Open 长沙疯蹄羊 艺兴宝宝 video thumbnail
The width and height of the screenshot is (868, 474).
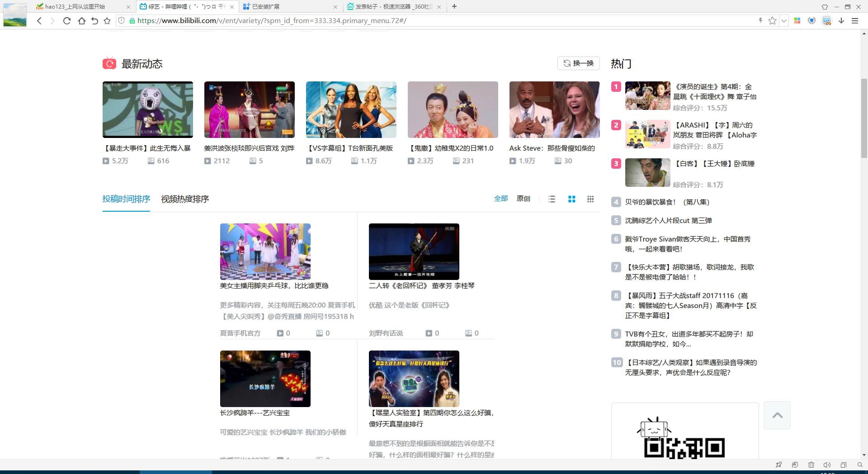tap(265, 379)
